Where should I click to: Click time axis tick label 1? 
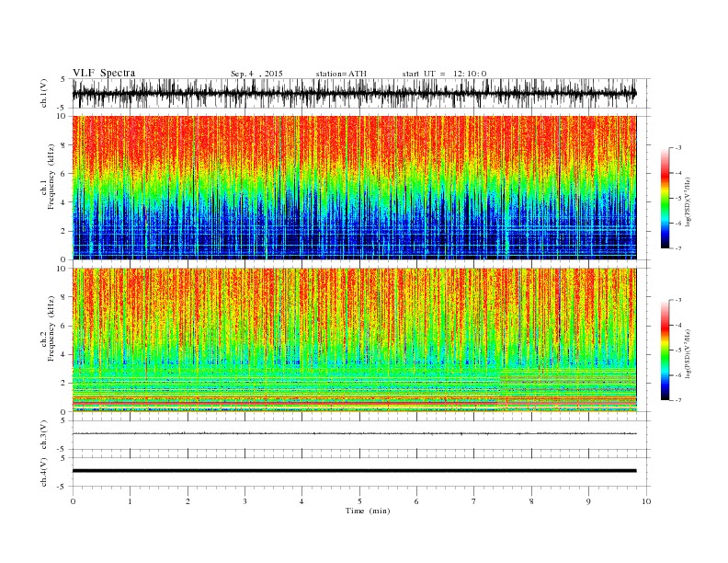pyautogui.click(x=130, y=501)
